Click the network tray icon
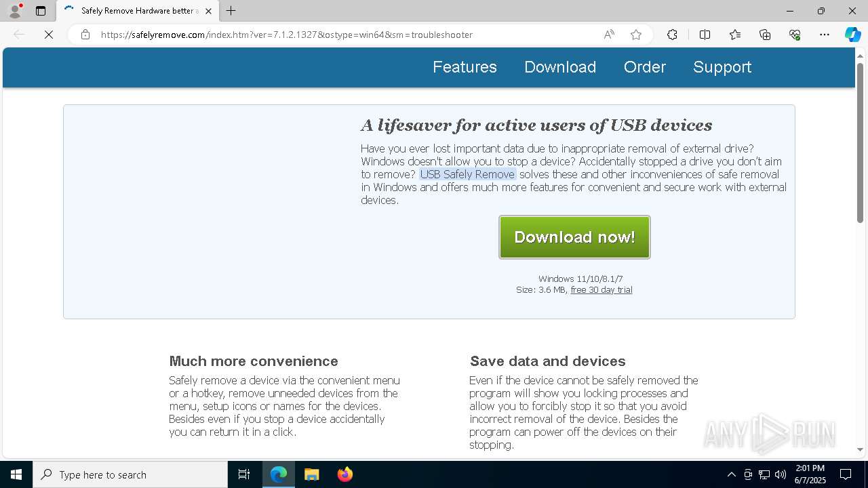868x488 pixels. point(764,474)
